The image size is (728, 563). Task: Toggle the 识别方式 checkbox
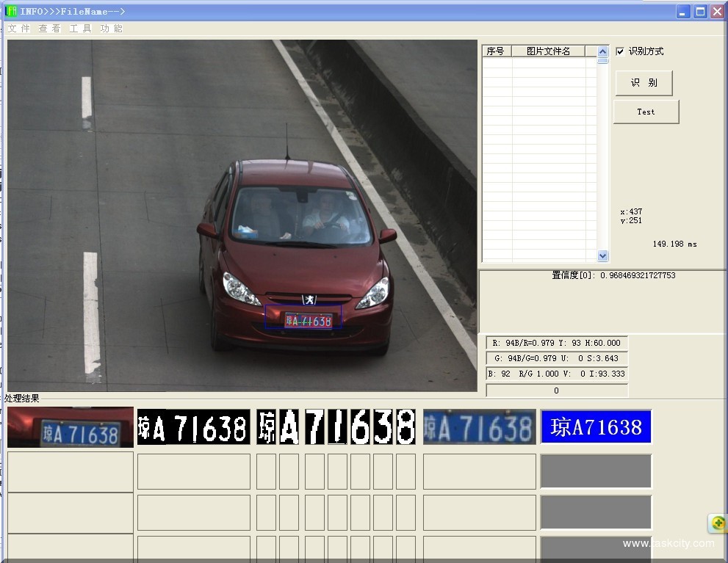coord(620,51)
